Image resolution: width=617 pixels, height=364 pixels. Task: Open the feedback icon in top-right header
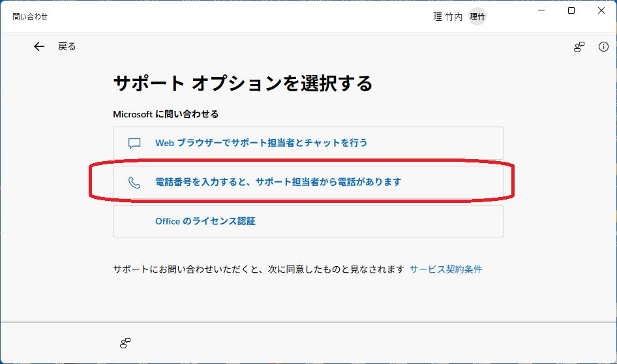[x=579, y=47]
